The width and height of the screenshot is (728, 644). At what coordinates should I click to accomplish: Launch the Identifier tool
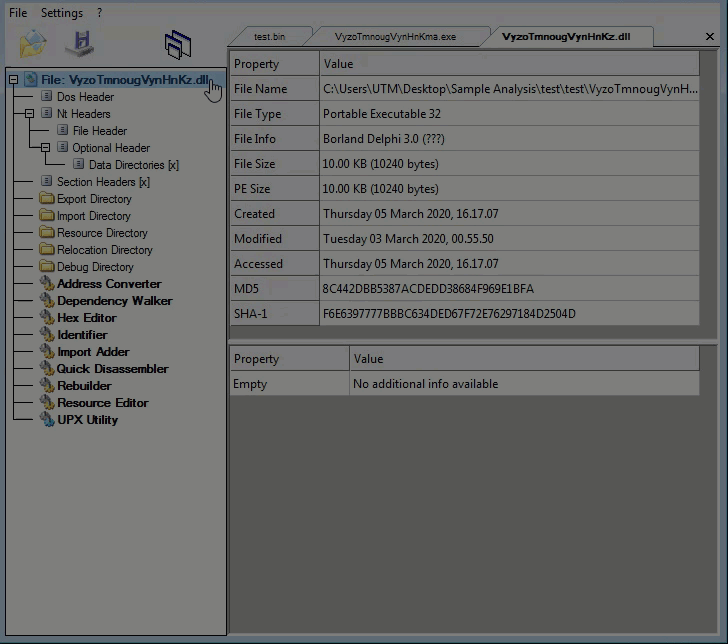[x=82, y=335]
